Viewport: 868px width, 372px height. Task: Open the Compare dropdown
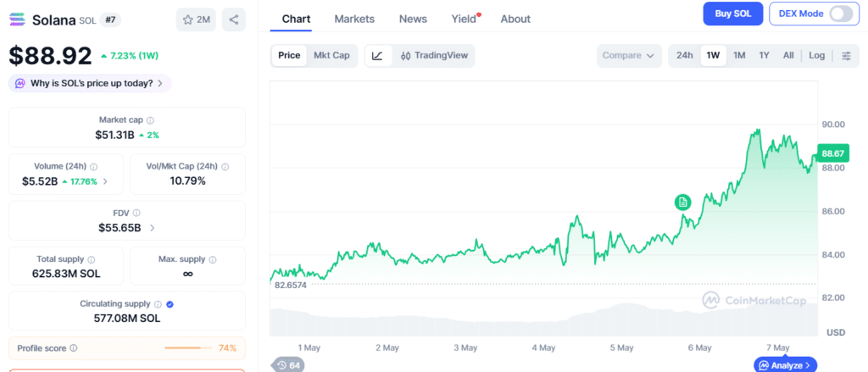[629, 55]
